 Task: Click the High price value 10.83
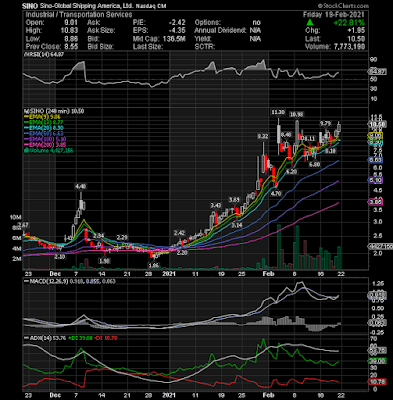(x=69, y=31)
